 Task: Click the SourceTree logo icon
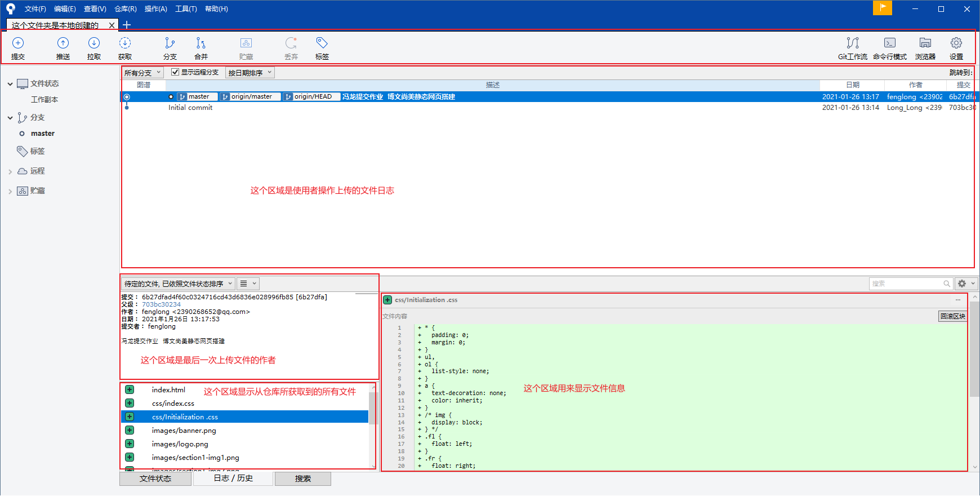(x=11, y=8)
